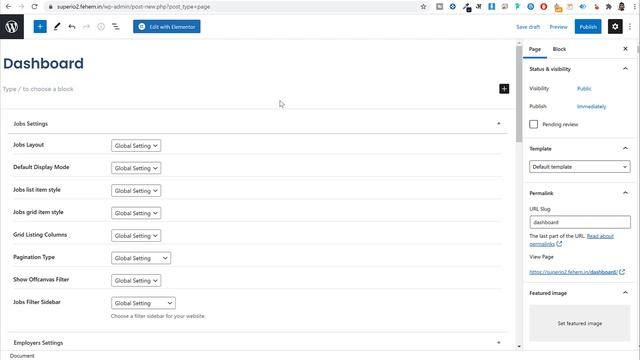
Task: Open the block inserter plus button
Action: [40, 27]
